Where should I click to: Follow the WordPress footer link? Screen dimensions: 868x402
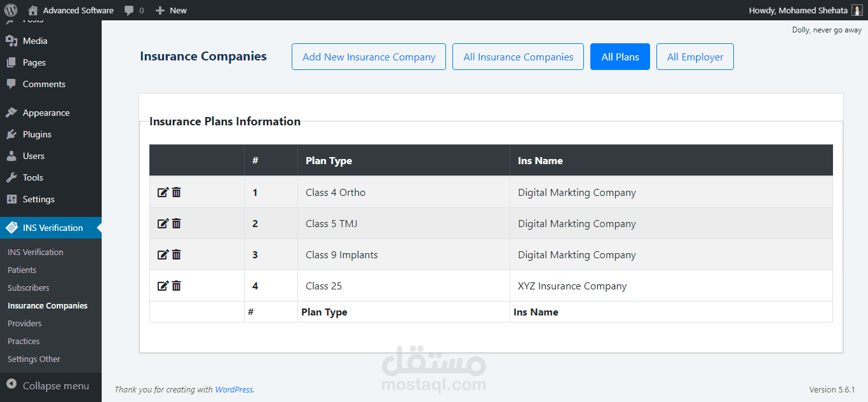click(x=234, y=389)
